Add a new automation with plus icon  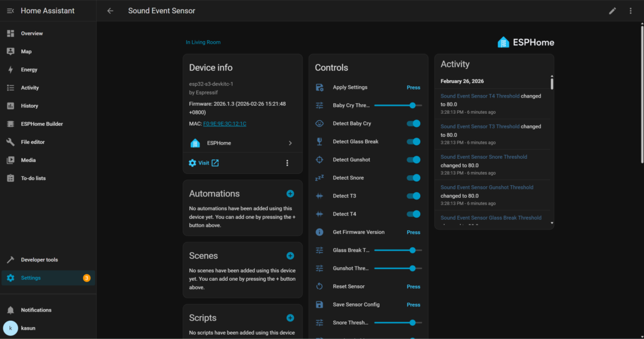(290, 194)
